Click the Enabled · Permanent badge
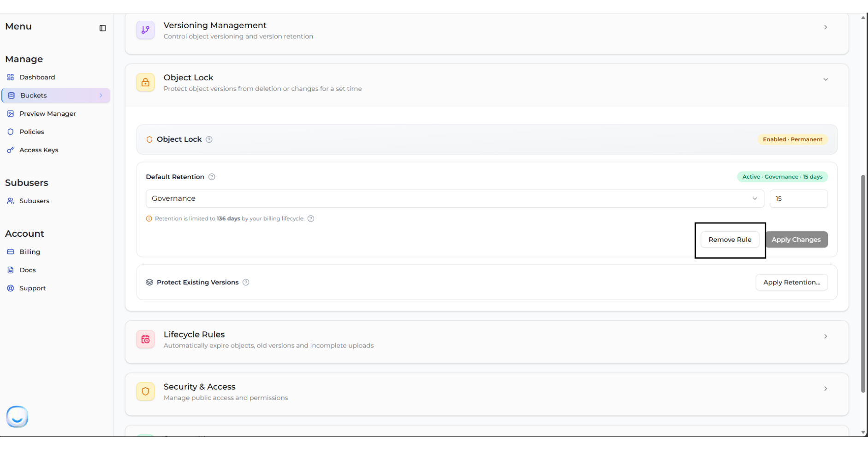Viewport: 868px width, 450px height. (792, 139)
